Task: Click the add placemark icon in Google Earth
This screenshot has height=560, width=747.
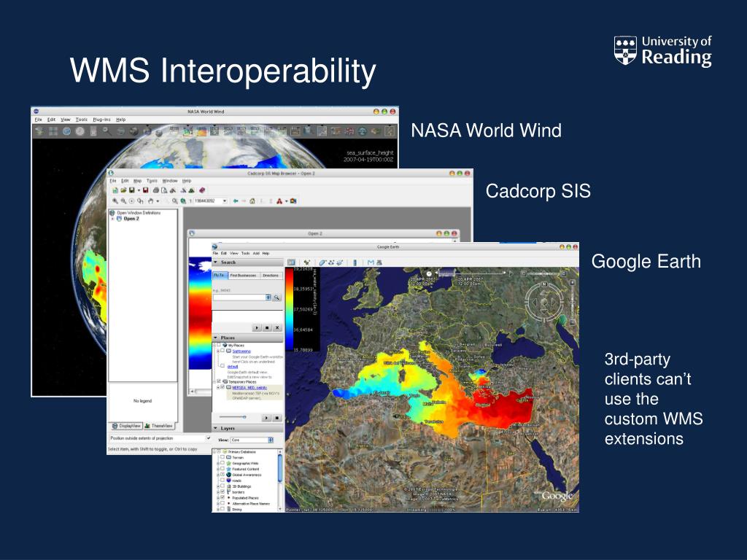Action: (307, 262)
